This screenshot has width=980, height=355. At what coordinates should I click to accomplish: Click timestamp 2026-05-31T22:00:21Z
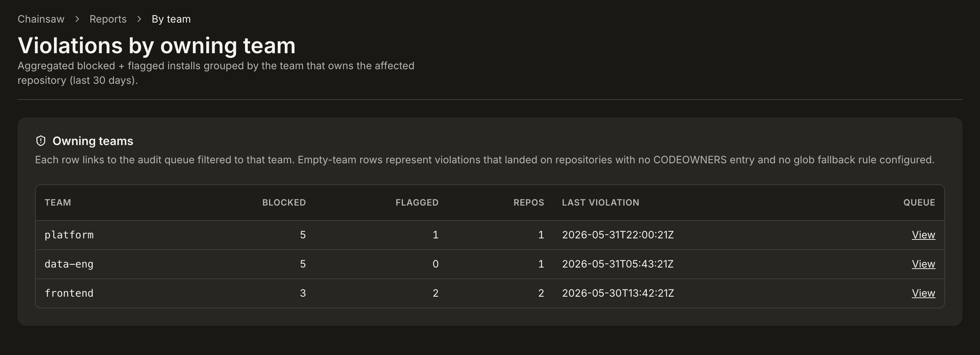click(x=618, y=235)
